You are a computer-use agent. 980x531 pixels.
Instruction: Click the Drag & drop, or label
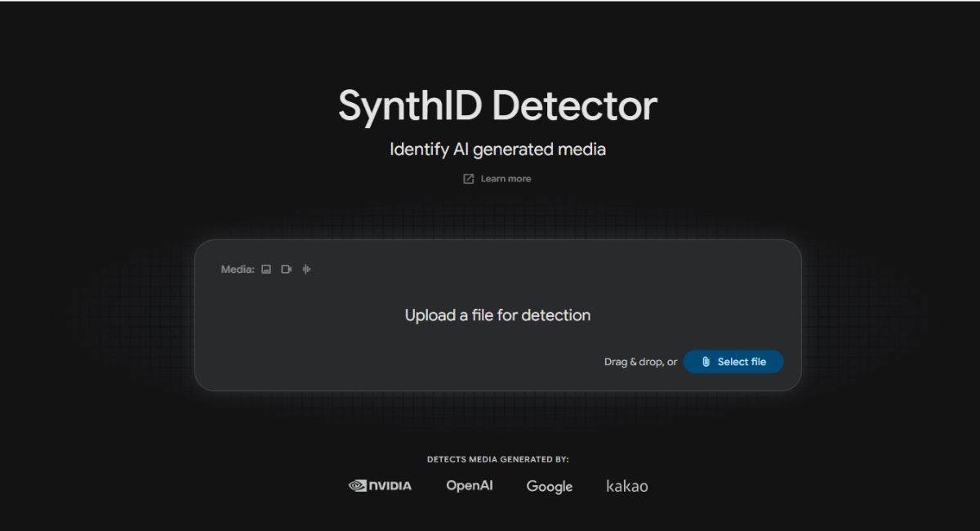pyautogui.click(x=640, y=362)
